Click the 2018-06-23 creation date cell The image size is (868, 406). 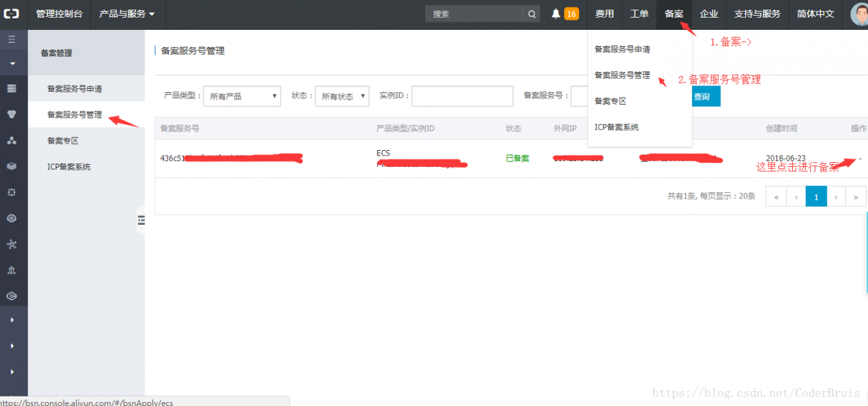[786, 157]
